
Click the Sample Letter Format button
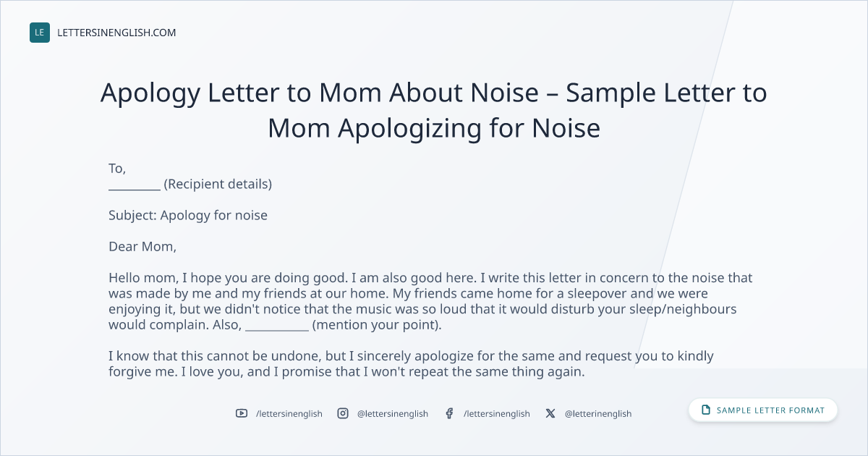(x=763, y=410)
